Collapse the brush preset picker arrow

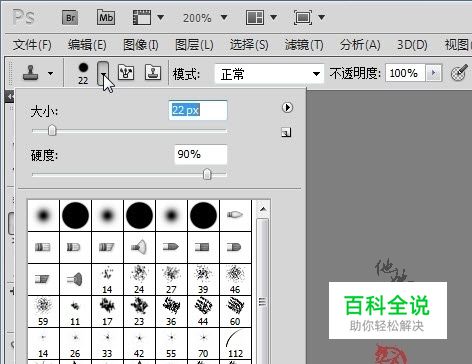pyautogui.click(x=103, y=73)
